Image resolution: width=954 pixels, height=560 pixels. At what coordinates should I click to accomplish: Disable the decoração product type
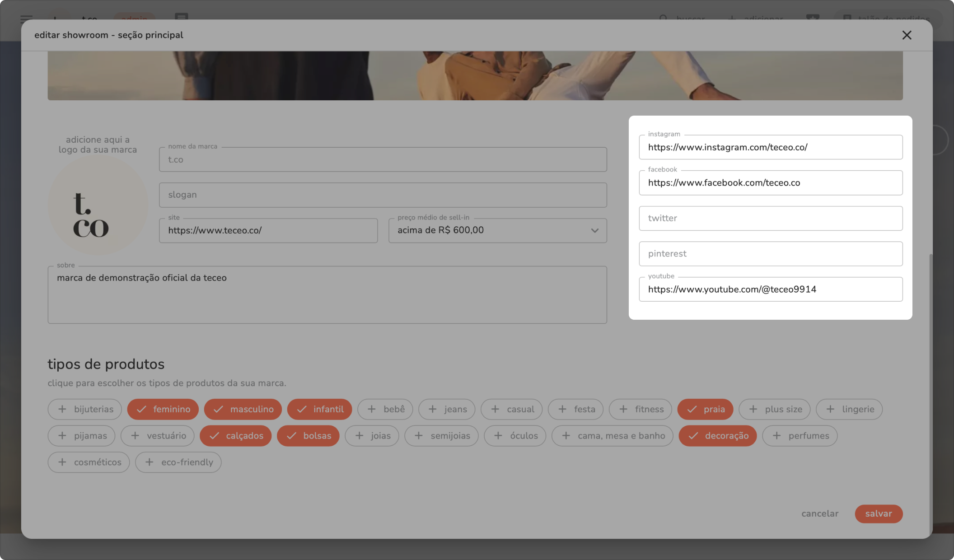[717, 436]
